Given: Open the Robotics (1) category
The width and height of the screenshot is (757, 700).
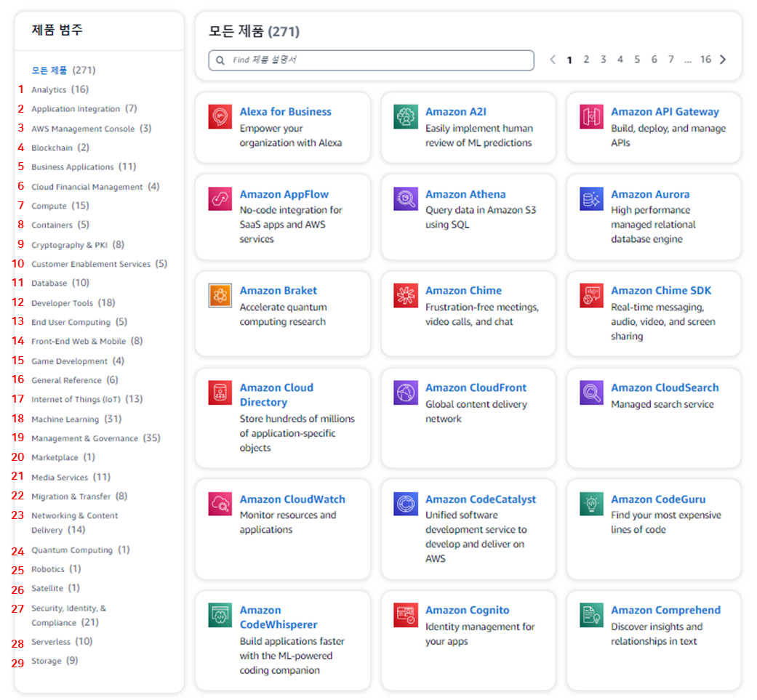Looking at the screenshot, I should (x=56, y=568).
